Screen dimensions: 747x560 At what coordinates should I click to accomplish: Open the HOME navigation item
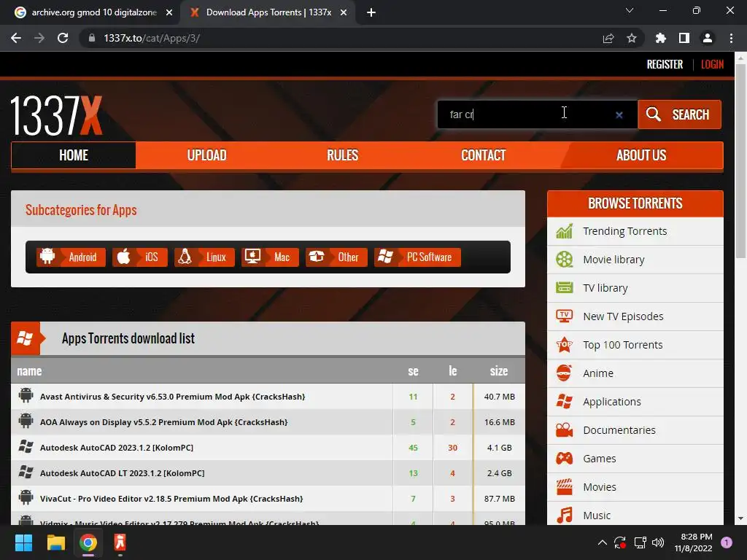coord(74,155)
